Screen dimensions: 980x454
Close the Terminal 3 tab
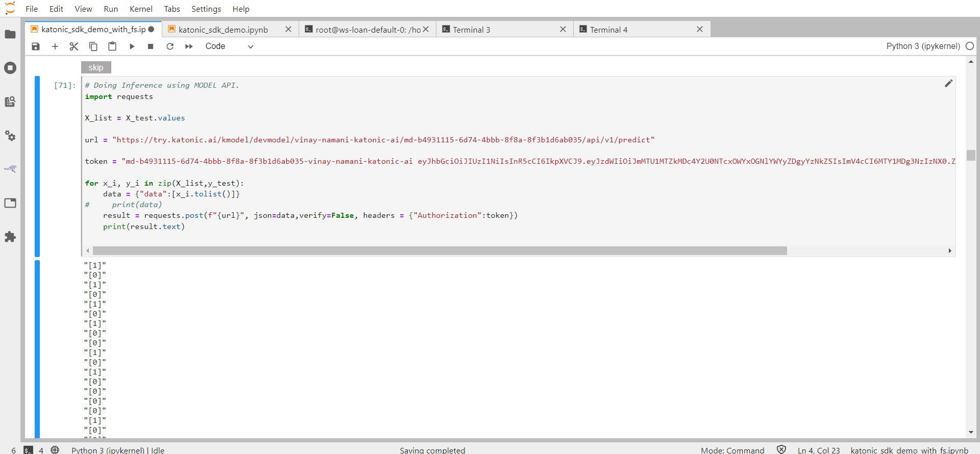tap(563, 29)
